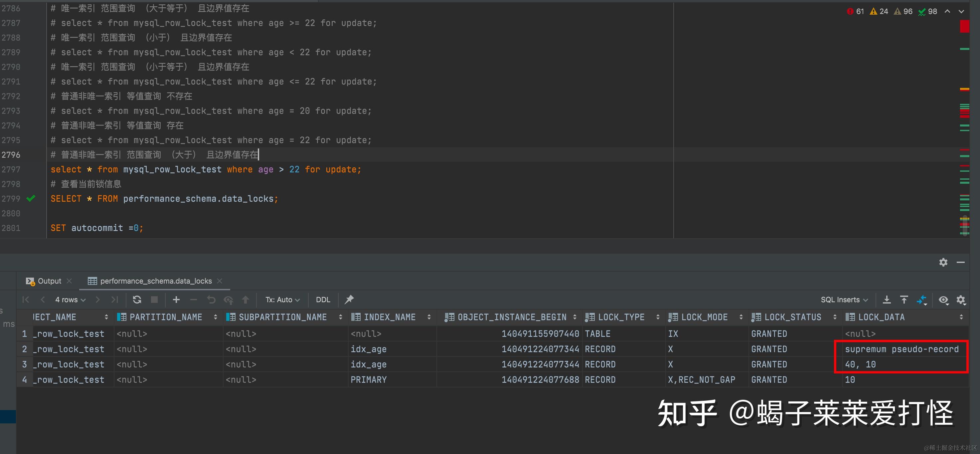The image size is (980, 454).
Task: Open the page size dropdown showing 4 rows
Action: click(70, 300)
